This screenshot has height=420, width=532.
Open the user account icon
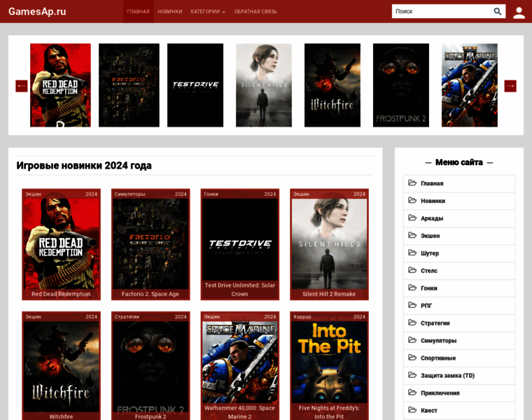pyautogui.click(x=519, y=13)
